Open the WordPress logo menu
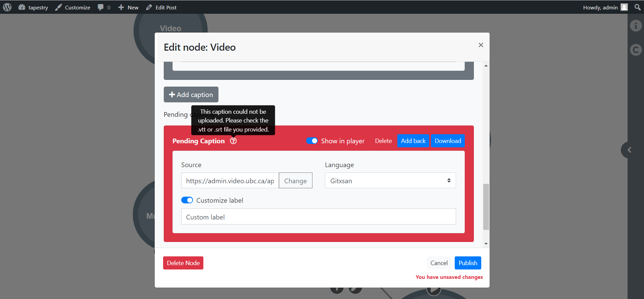The image size is (644, 299). pyautogui.click(x=7, y=7)
